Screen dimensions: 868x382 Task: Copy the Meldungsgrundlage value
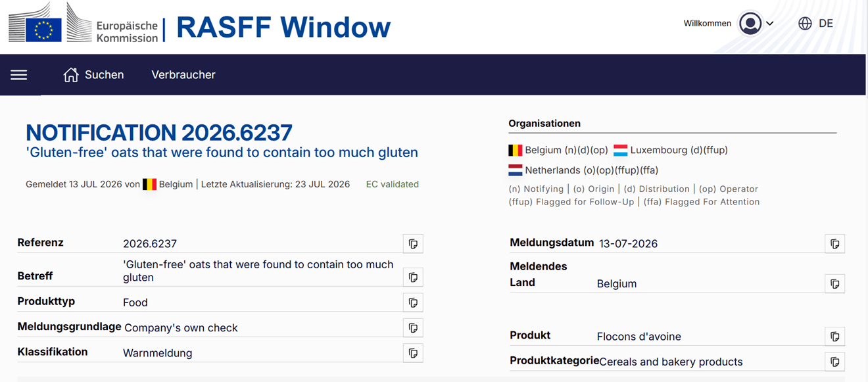pos(413,327)
